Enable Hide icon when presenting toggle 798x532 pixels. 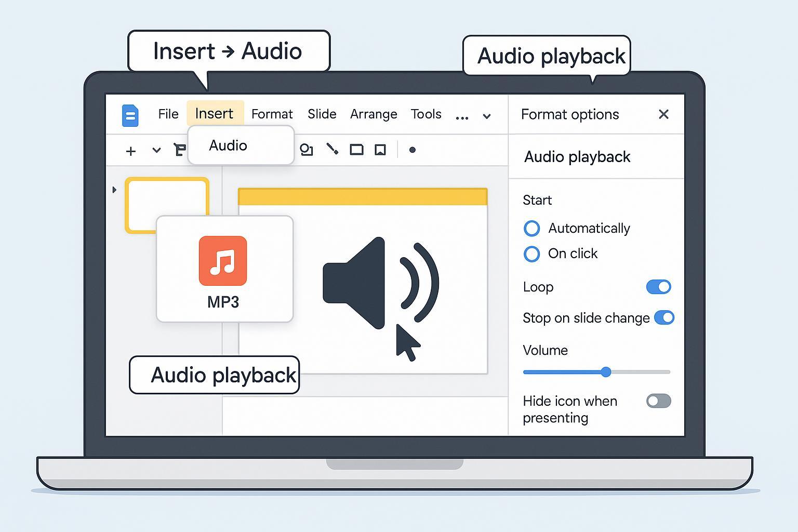pos(658,401)
